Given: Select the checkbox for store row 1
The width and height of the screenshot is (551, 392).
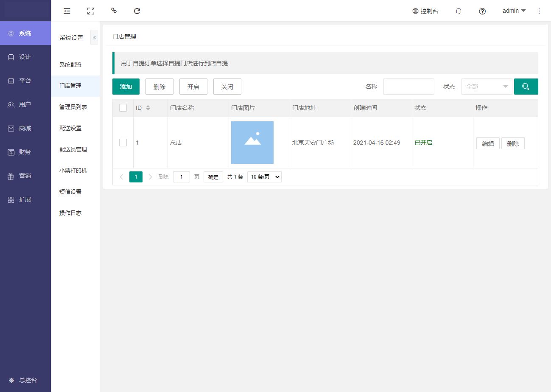Looking at the screenshot, I should coord(123,143).
